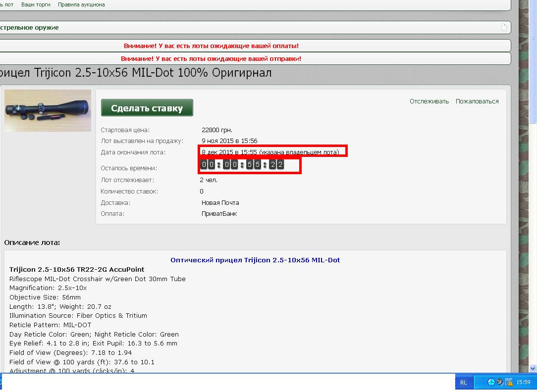Open Правила аукциона menu item
The image size is (537, 392).
pos(81,5)
